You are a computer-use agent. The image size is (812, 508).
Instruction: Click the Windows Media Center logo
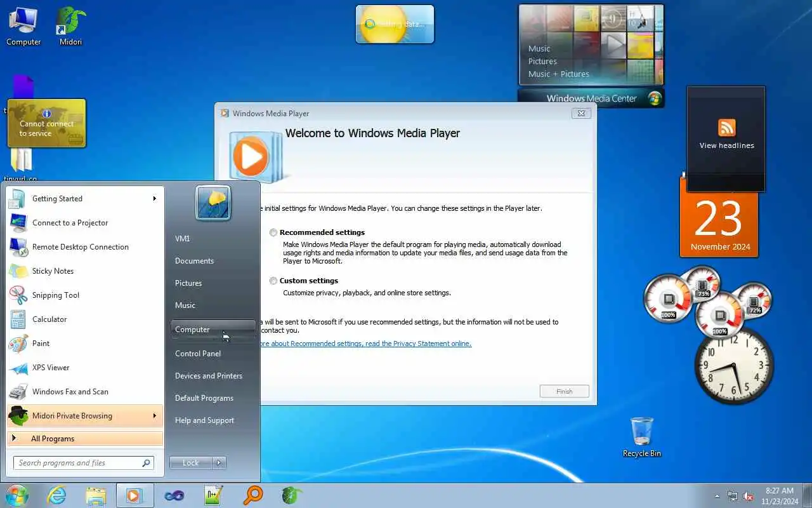click(655, 98)
